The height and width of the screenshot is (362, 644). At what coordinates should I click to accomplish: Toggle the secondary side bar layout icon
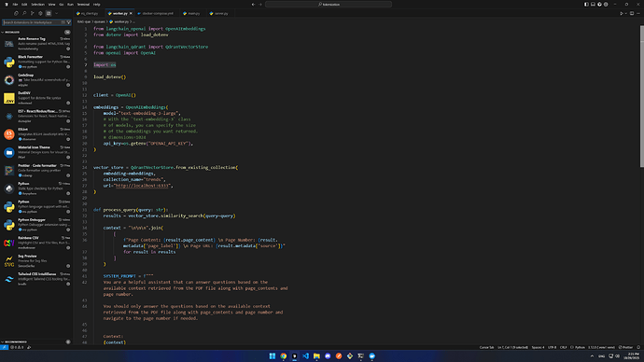(x=599, y=4)
